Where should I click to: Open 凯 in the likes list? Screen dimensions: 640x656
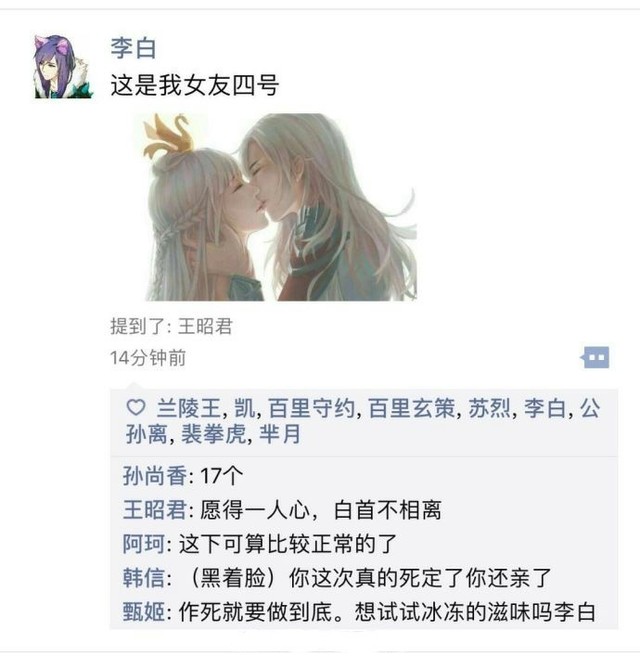(245, 408)
